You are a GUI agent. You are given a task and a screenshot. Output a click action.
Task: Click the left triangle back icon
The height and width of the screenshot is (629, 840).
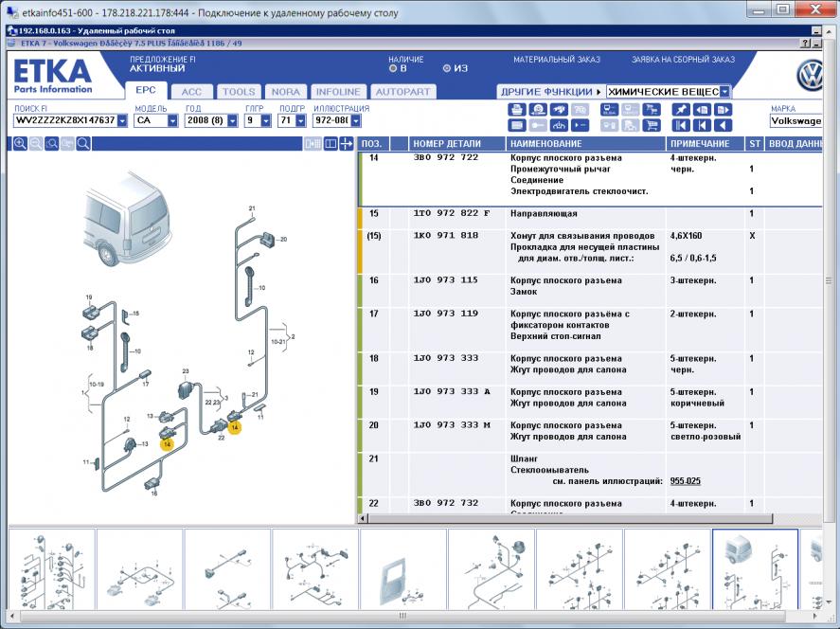pyautogui.click(x=724, y=126)
